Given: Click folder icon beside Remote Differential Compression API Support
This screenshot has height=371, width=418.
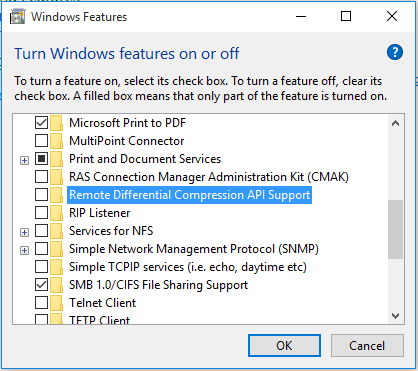Looking at the screenshot, I should (x=56, y=195).
